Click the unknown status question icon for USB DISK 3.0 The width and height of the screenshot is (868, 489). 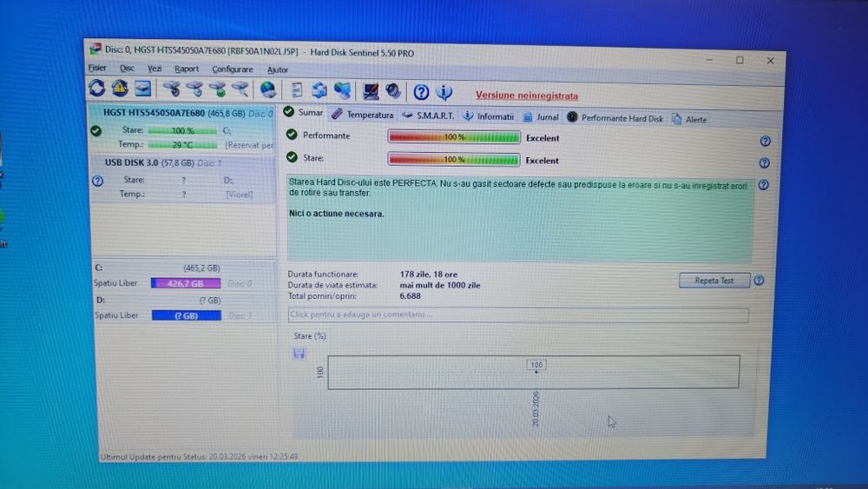98,181
